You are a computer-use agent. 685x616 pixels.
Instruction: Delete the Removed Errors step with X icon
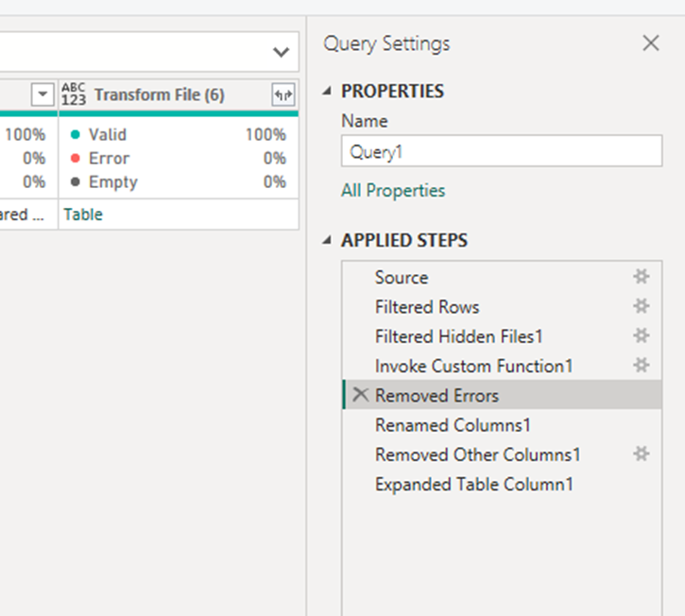coord(360,395)
